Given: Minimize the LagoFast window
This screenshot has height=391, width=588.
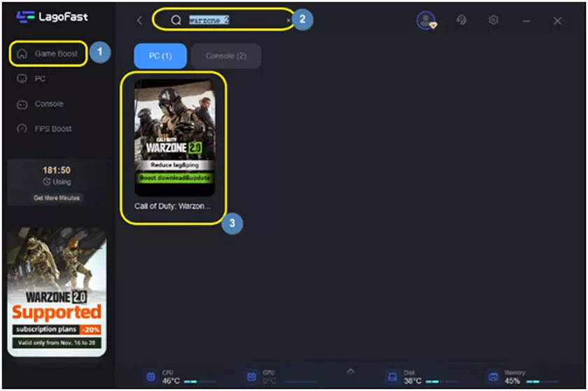Looking at the screenshot, I should [526, 21].
